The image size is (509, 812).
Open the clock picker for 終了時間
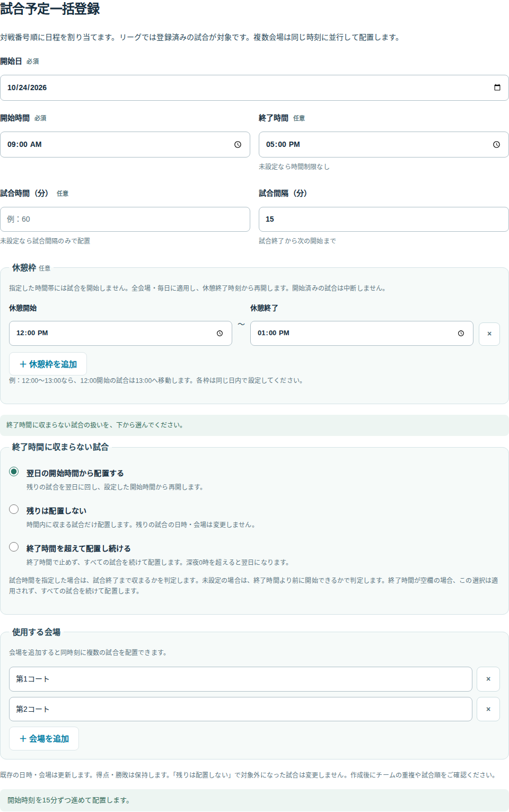click(496, 144)
